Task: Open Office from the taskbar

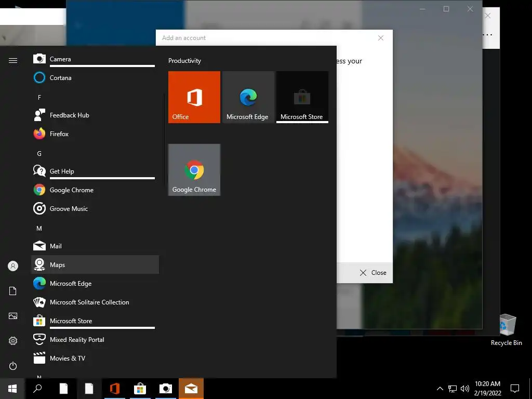Action: tap(115, 389)
